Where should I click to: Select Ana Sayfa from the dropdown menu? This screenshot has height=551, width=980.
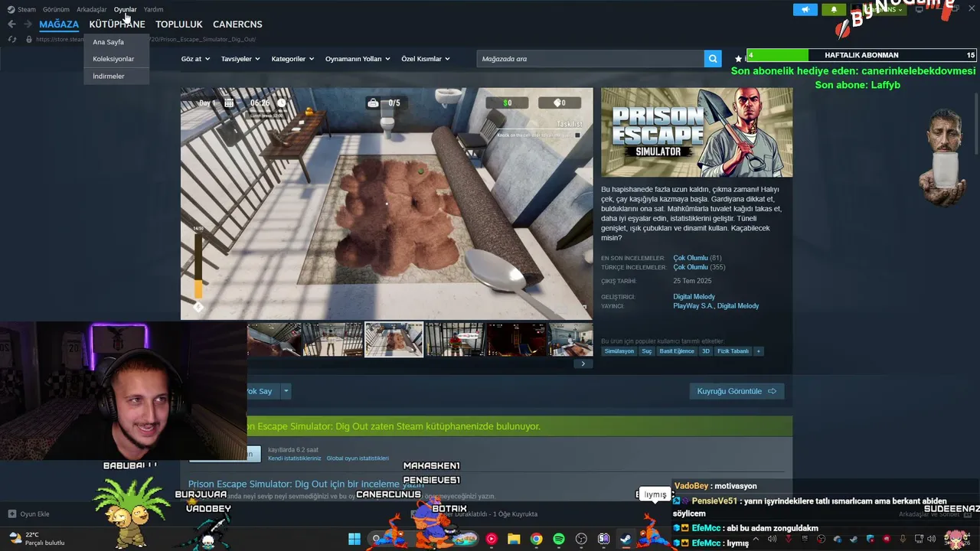pos(116,42)
